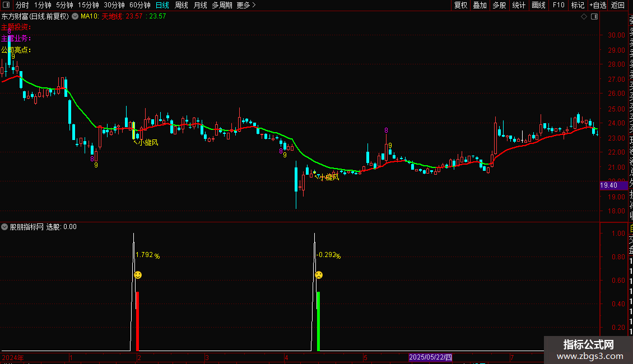Viewport: 633px width, 364px height.
Task: Select the 30分钟 period tab
Action: click(114, 5)
